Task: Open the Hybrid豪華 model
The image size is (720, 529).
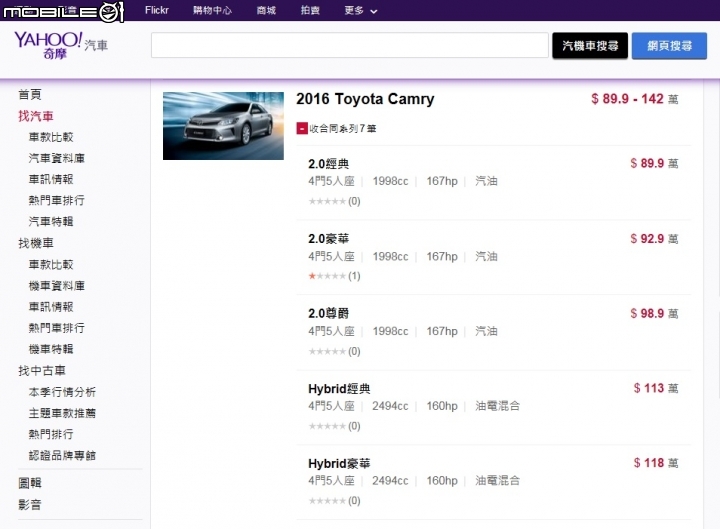Action: pyautogui.click(x=339, y=463)
